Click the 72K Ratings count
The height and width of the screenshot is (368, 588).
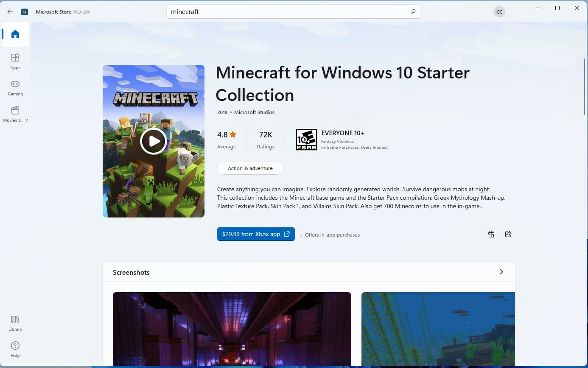point(266,140)
